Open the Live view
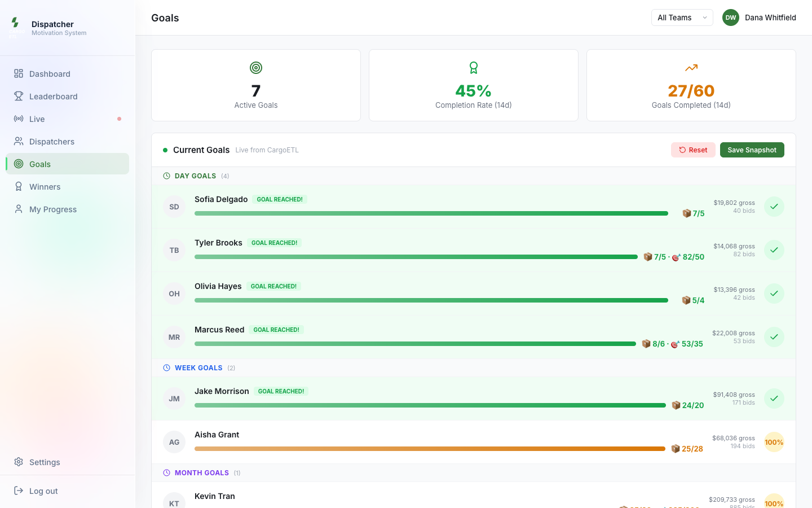The height and width of the screenshot is (508, 812). click(68, 119)
